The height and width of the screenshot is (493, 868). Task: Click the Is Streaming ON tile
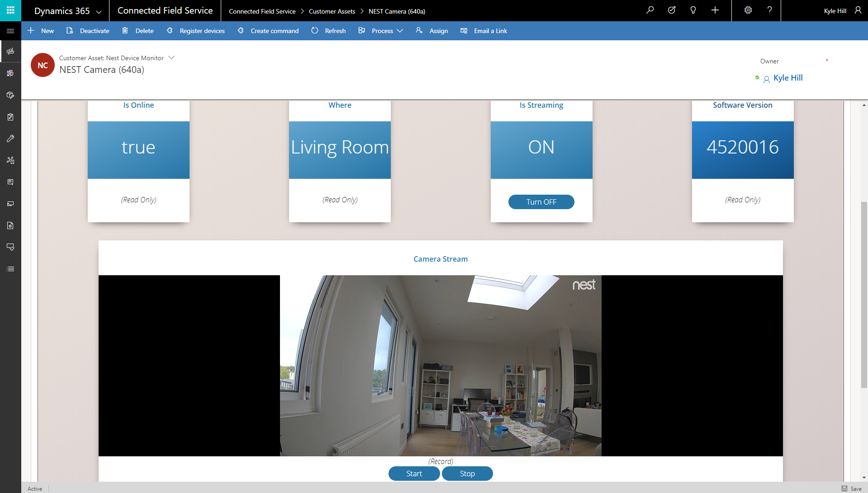point(541,150)
